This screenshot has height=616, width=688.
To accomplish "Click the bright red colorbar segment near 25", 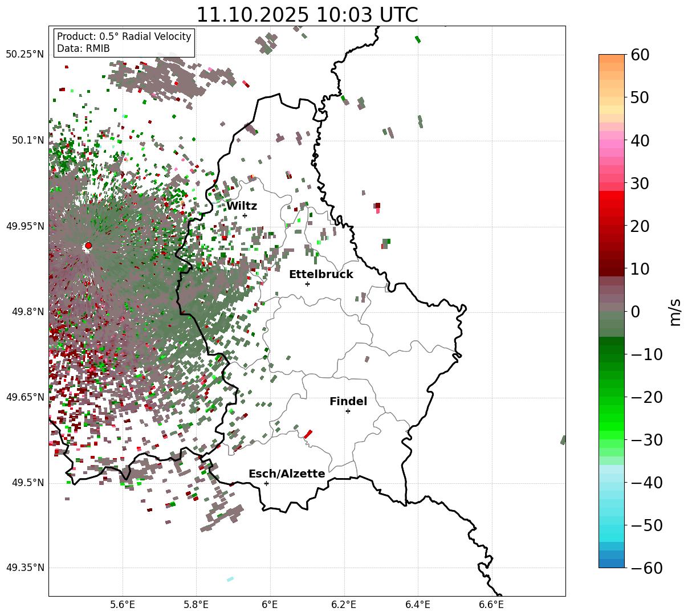I will [x=612, y=204].
